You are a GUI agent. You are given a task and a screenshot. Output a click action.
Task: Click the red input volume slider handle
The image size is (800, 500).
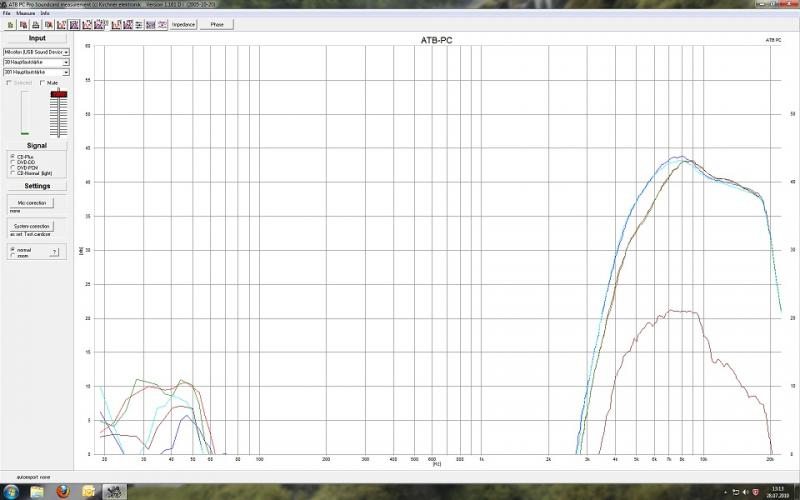(x=59, y=94)
